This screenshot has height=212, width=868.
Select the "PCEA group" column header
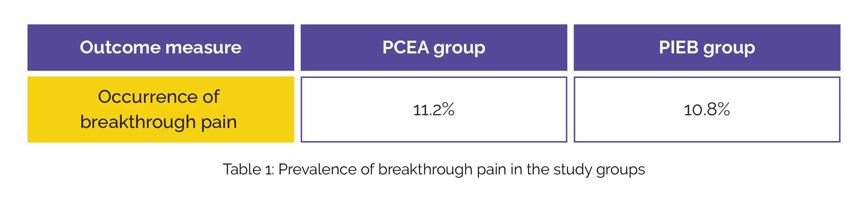[x=434, y=47]
